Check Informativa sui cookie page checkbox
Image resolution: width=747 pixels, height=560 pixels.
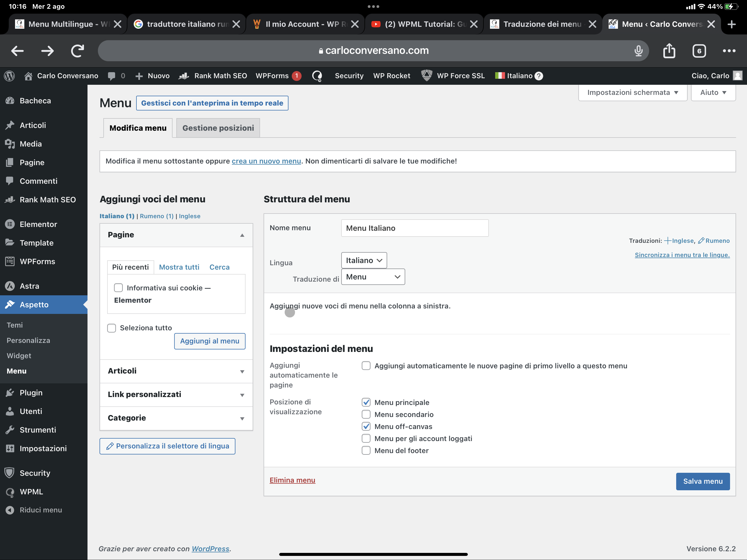click(118, 287)
